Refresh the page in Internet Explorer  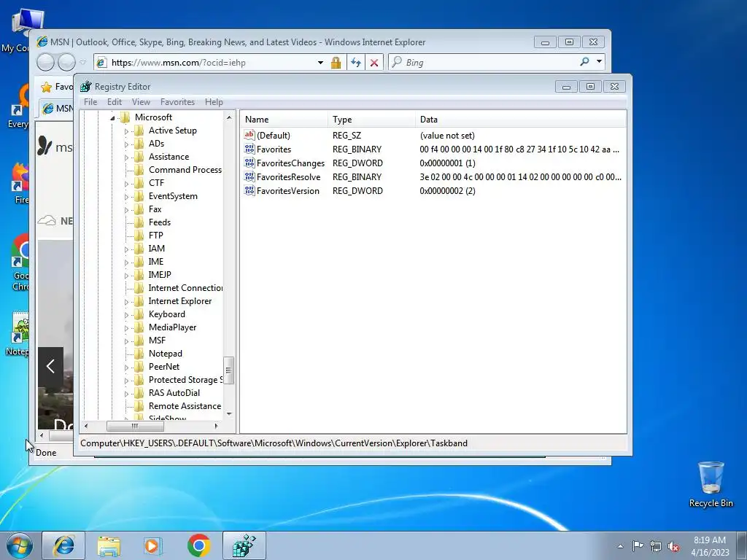point(356,63)
